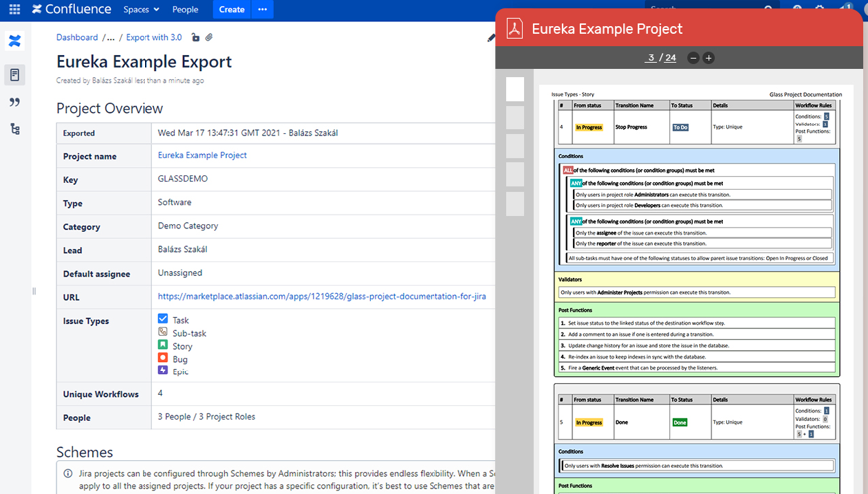868x494 pixels.
Task: Click the Schemes heading
Action: click(x=84, y=452)
